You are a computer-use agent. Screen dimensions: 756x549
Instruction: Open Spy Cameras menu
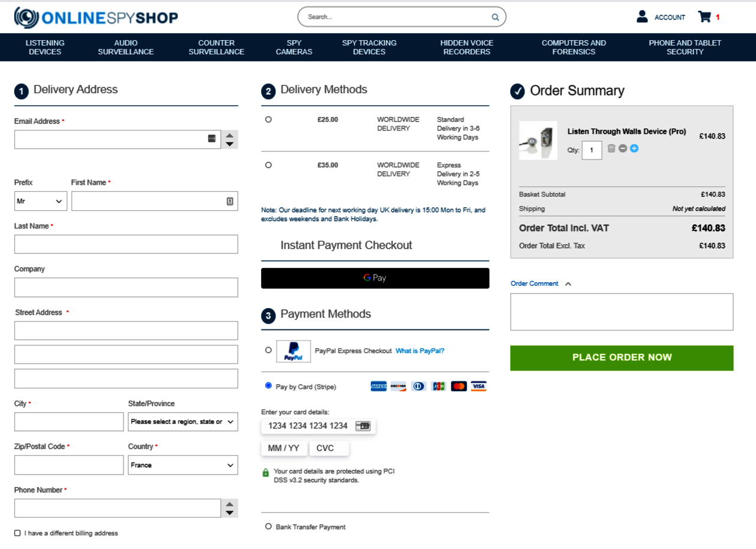294,47
